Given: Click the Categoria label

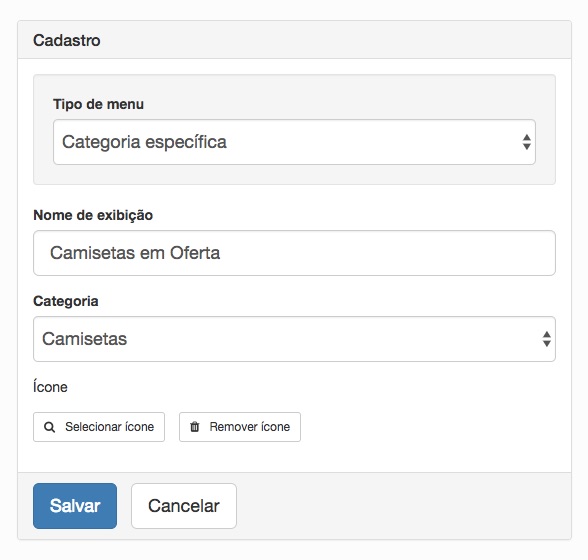Looking at the screenshot, I should click(x=66, y=301).
